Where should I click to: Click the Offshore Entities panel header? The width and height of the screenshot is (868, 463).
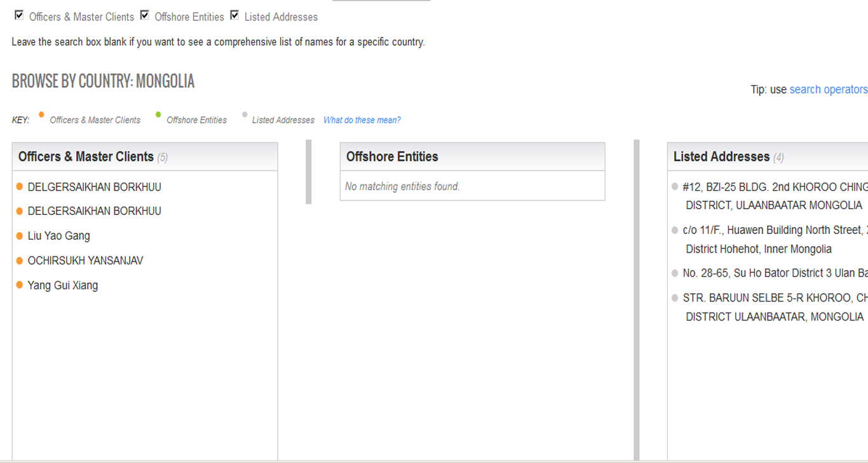(392, 157)
